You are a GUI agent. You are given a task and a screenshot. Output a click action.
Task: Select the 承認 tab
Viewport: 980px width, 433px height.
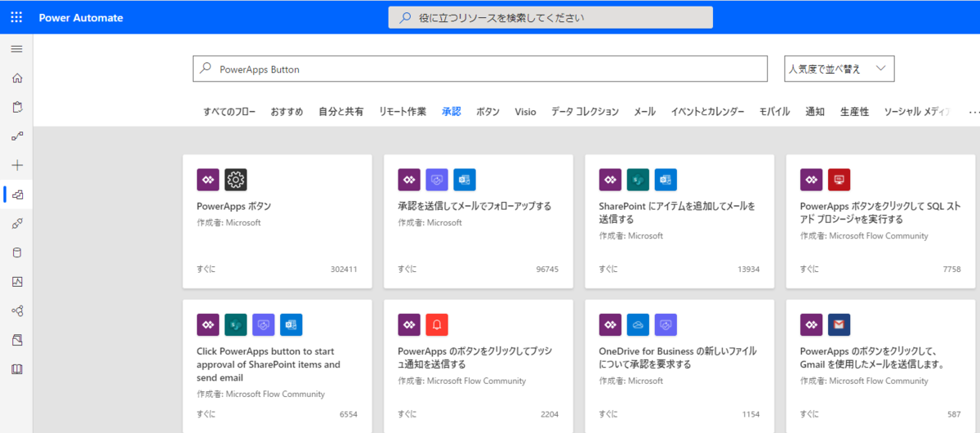tap(452, 112)
